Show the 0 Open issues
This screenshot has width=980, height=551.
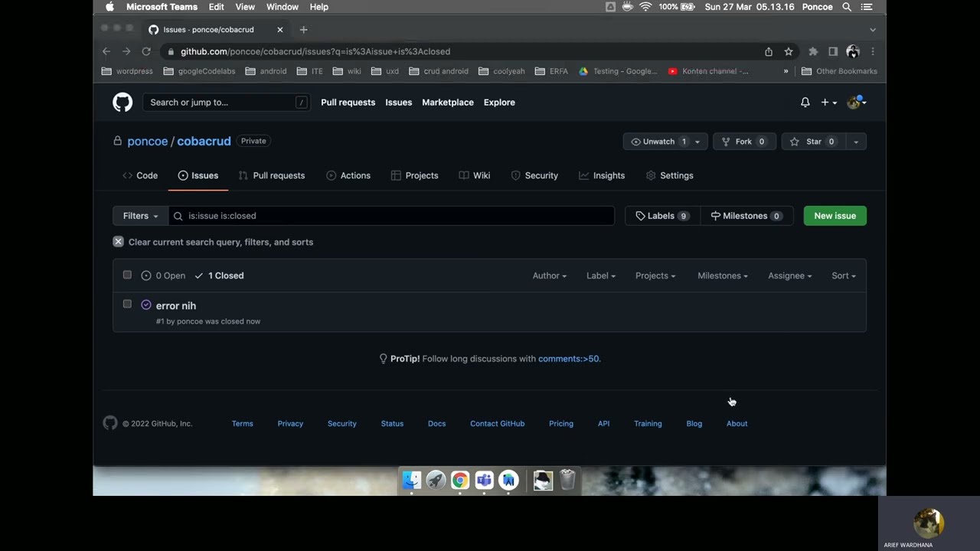[x=163, y=275]
